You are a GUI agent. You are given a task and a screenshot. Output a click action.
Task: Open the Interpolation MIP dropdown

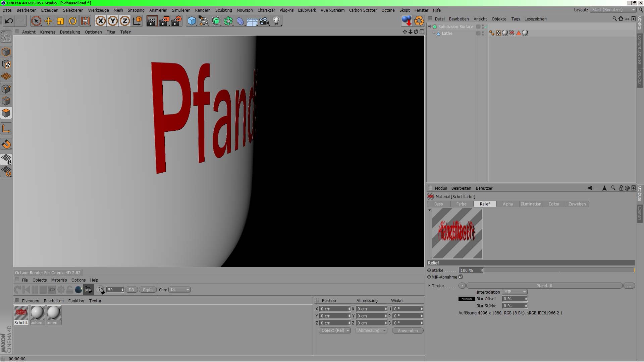[x=515, y=292]
